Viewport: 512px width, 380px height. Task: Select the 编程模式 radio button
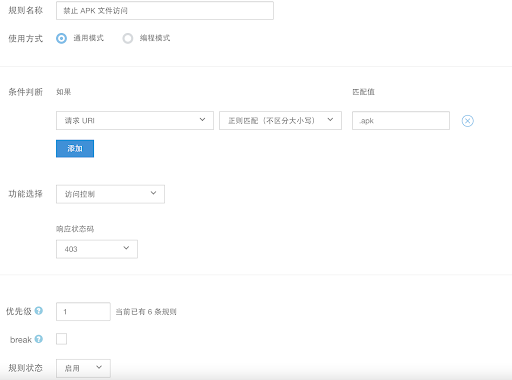[128, 38]
